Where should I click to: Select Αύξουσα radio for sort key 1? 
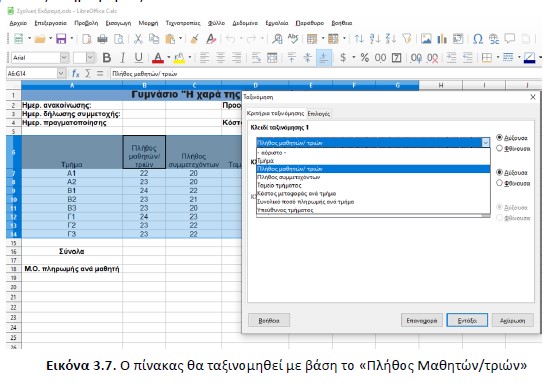[x=499, y=137]
